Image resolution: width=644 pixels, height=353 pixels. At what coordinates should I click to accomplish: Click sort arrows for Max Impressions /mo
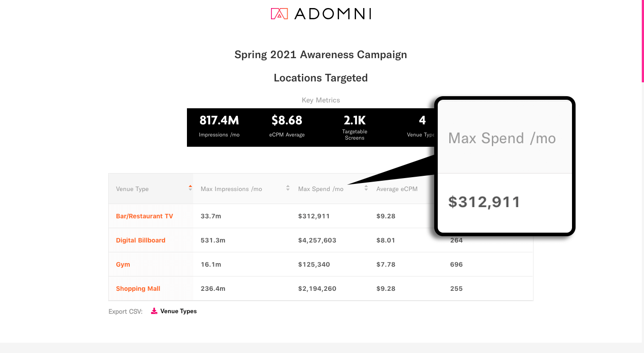click(x=288, y=188)
